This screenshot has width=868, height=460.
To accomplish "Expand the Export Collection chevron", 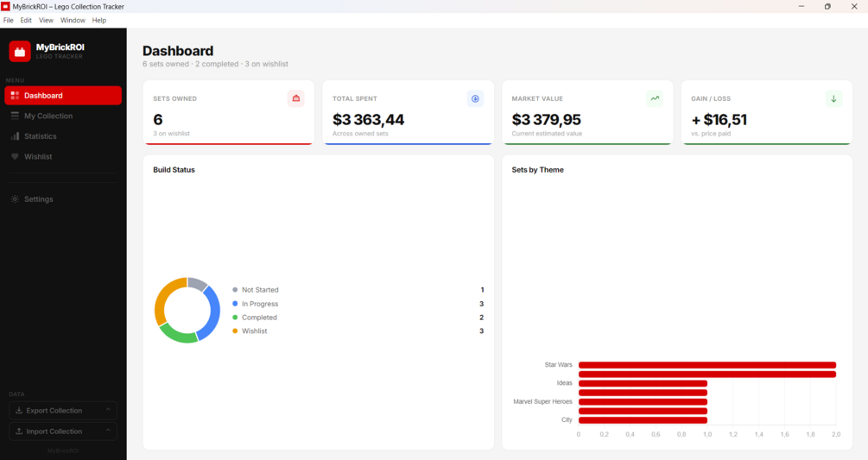I will pos(108,410).
